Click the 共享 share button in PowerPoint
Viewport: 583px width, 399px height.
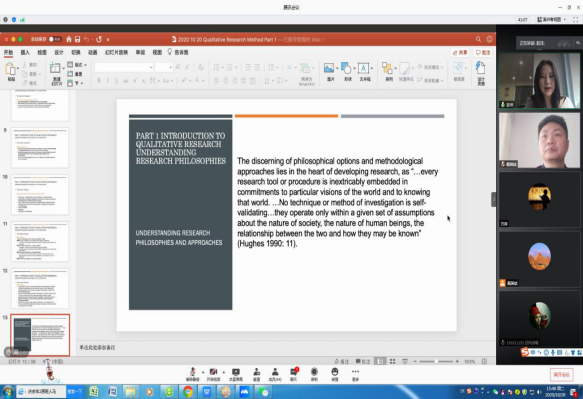[460, 53]
